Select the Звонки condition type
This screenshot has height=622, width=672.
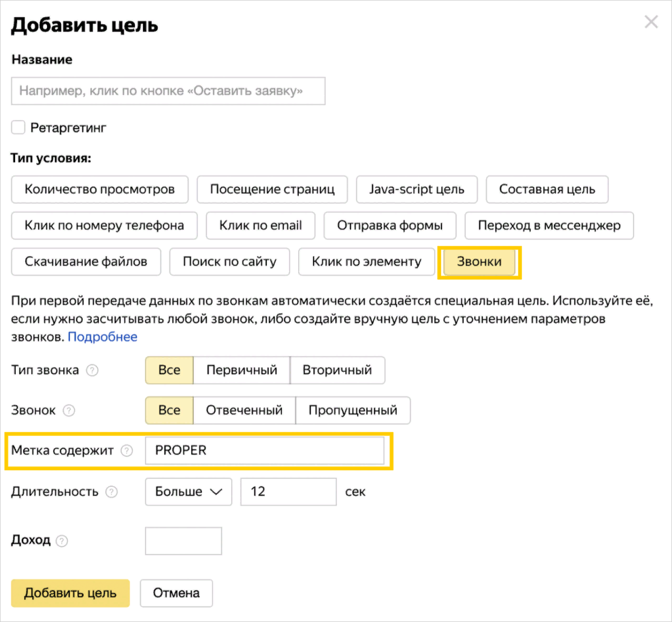[479, 261]
